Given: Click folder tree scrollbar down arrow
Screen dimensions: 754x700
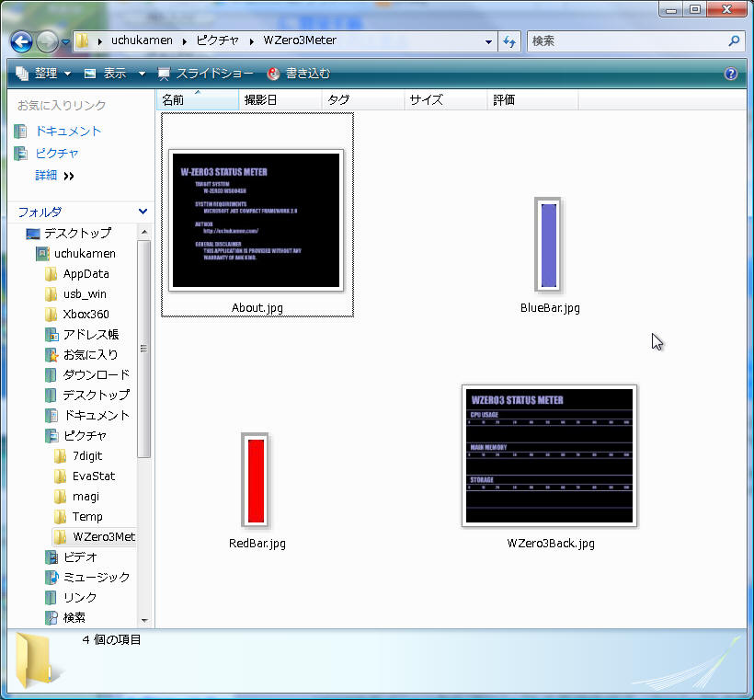Looking at the screenshot, I should click(x=143, y=621).
